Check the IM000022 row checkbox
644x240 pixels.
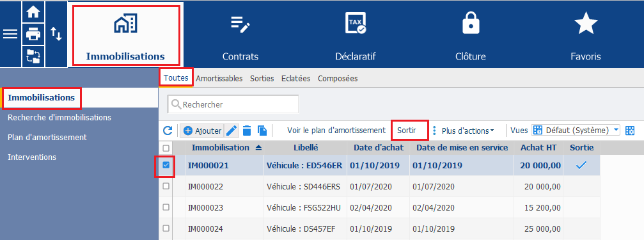coord(166,186)
